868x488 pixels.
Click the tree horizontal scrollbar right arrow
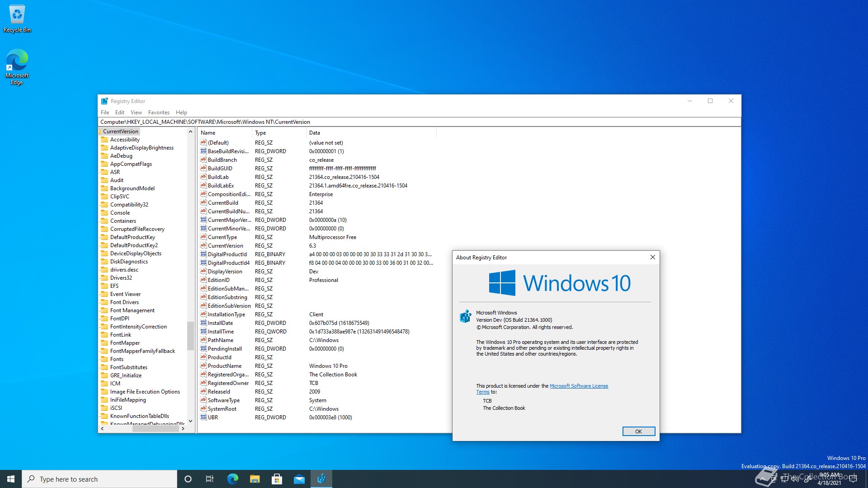(x=183, y=429)
